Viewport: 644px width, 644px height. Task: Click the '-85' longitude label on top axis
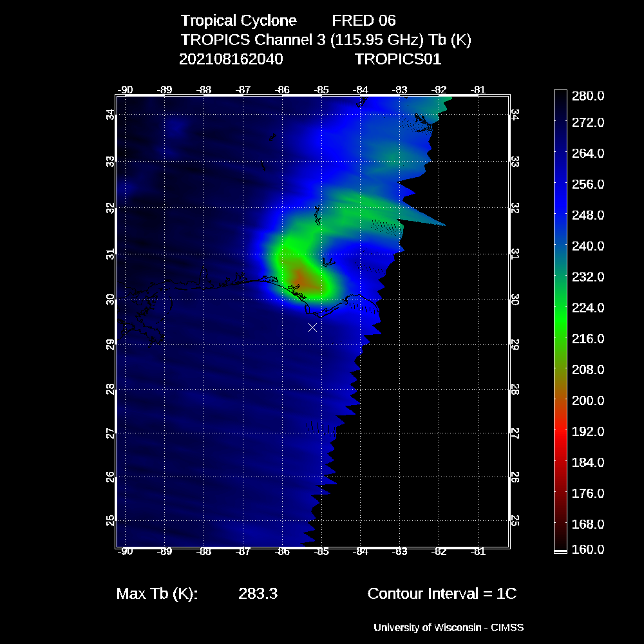click(x=321, y=90)
